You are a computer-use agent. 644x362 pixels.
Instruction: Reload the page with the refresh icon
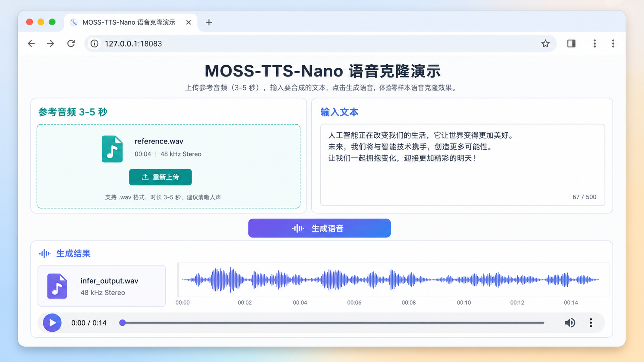click(71, 43)
